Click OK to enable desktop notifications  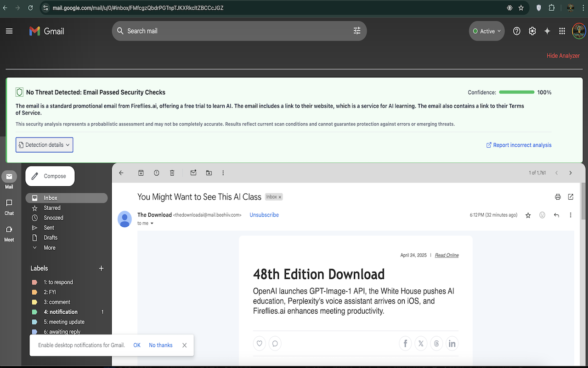(x=137, y=345)
